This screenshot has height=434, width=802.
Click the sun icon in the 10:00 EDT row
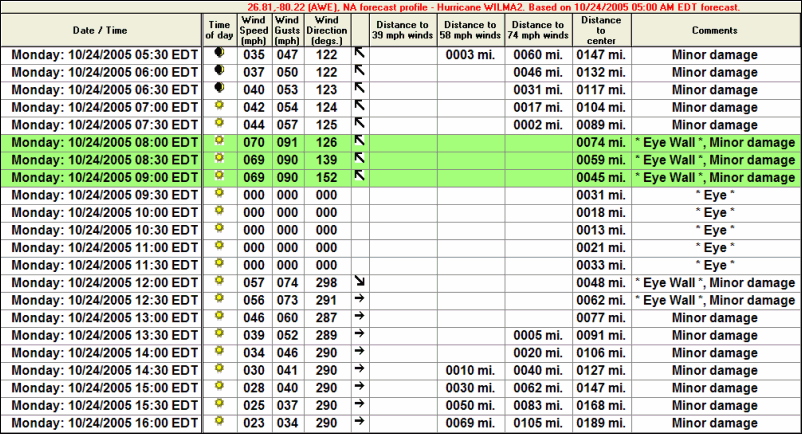tap(218, 212)
